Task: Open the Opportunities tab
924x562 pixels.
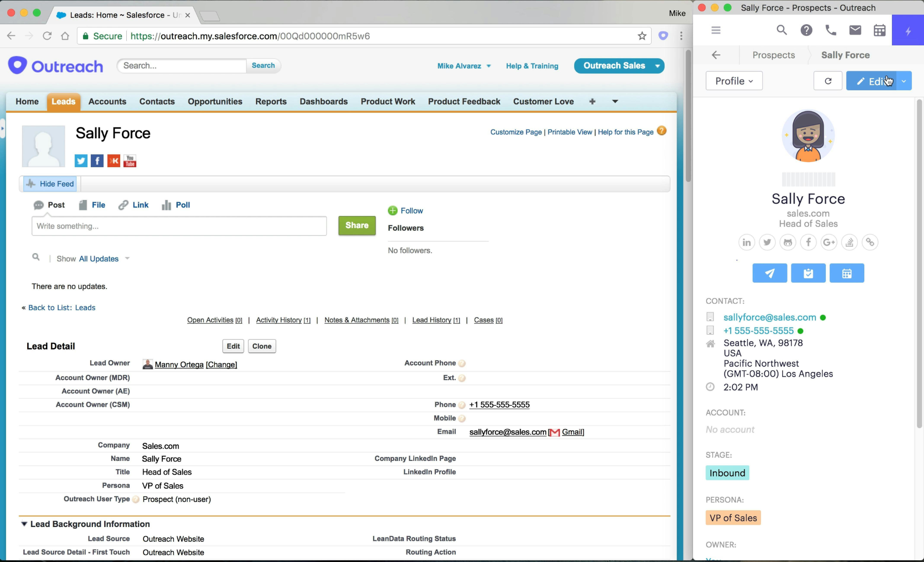Action: pos(215,102)
